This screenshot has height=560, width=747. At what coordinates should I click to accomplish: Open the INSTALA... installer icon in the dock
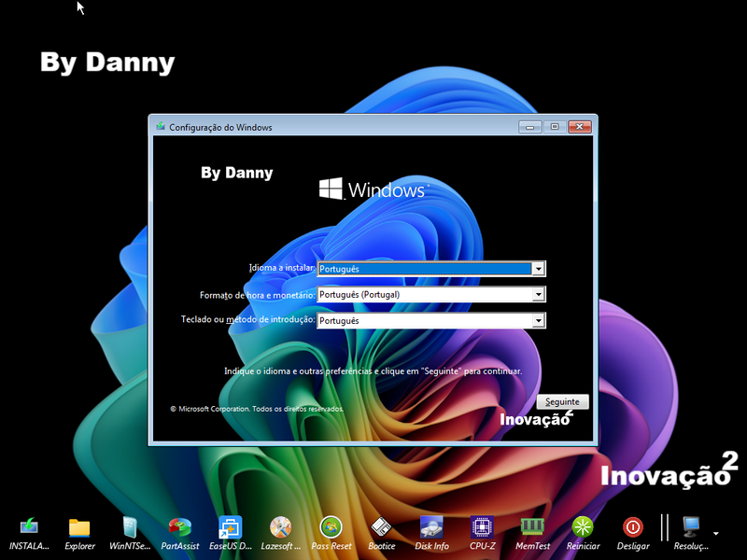coord(29,527)
